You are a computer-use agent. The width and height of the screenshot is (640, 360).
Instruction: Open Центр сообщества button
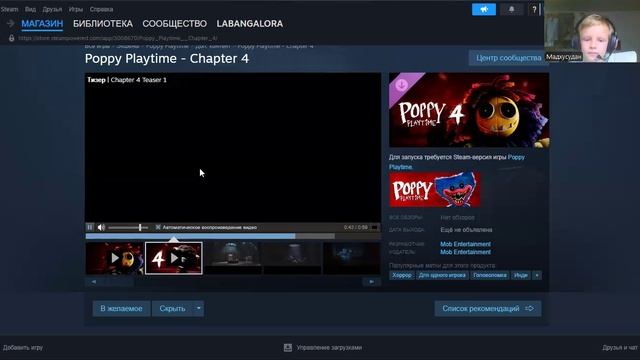508,58
